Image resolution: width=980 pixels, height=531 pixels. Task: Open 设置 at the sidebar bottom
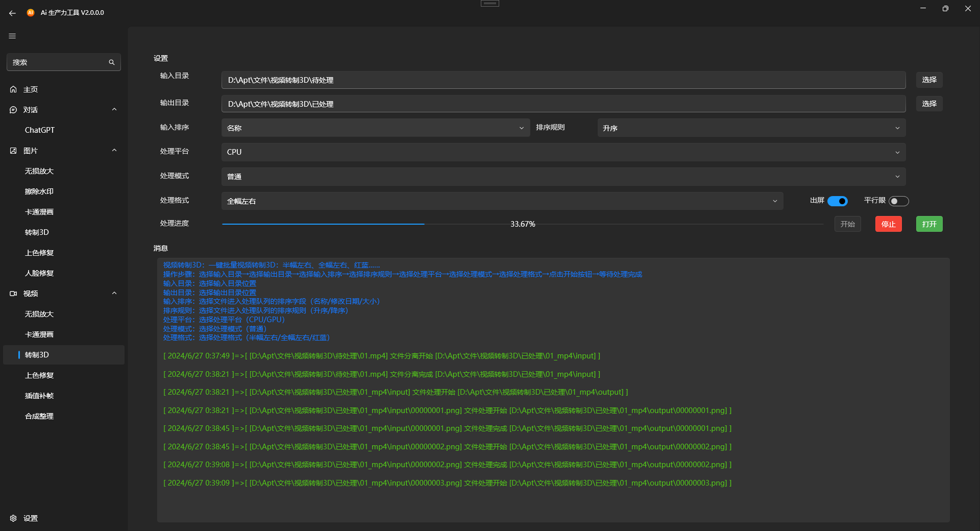tap(64, 518)
